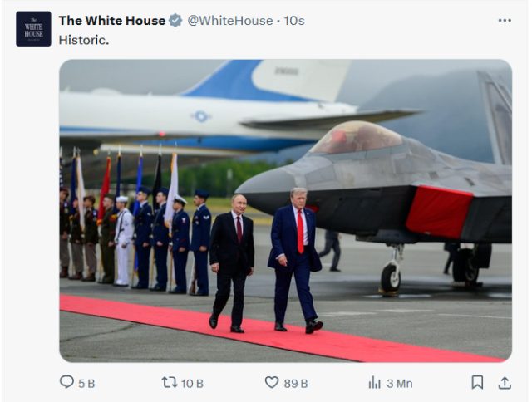
Task: Share the post via upload arrow icon
Action: (505, 383)
